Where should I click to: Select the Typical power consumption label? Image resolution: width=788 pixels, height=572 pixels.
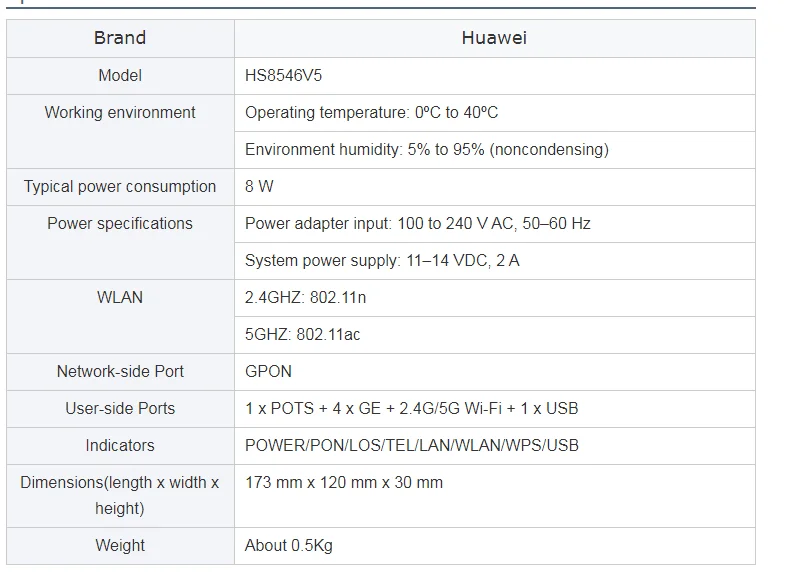[120, 186]
